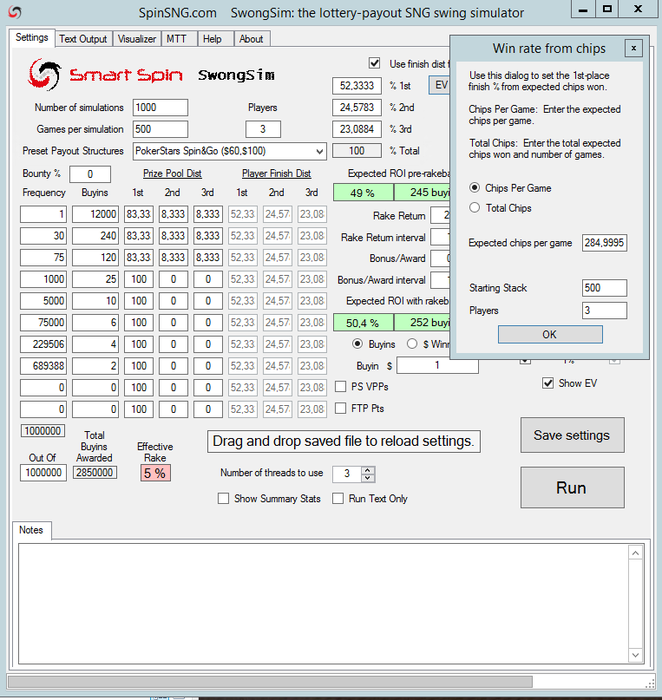This screenshot has width=662, height=700.
Task: Check Show Summary Stats
Action: tap(223, 498)
